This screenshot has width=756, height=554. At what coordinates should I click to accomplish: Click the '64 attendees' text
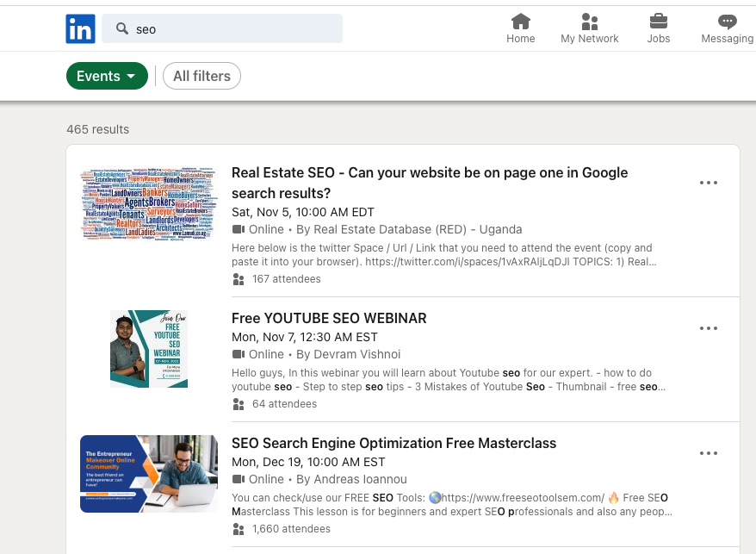pyautogui.click(x=284, y=404)
